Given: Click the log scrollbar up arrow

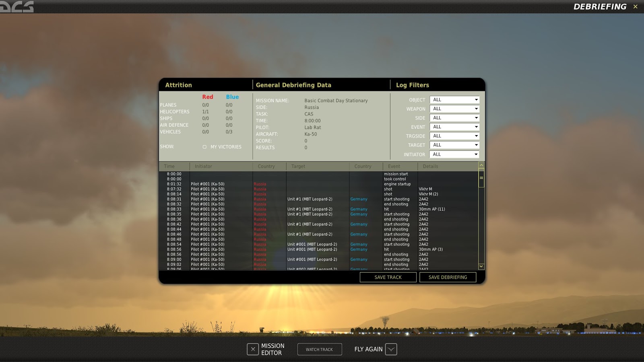Looking at the screenshot, I should point(481,165).
